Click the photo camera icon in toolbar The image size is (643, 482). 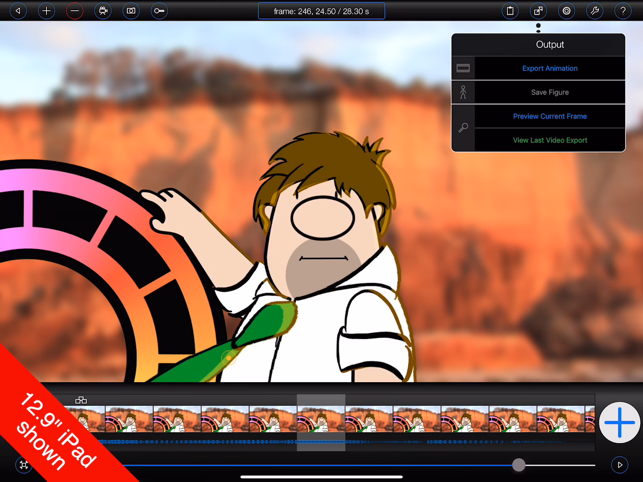[x=131, y=11]
